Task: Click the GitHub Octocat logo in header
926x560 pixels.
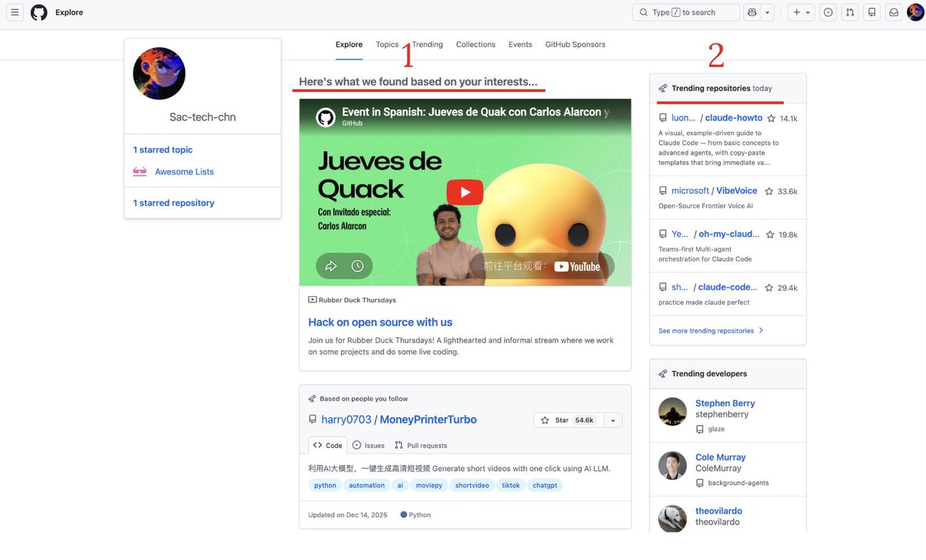Action: click(x=39, y=12)
